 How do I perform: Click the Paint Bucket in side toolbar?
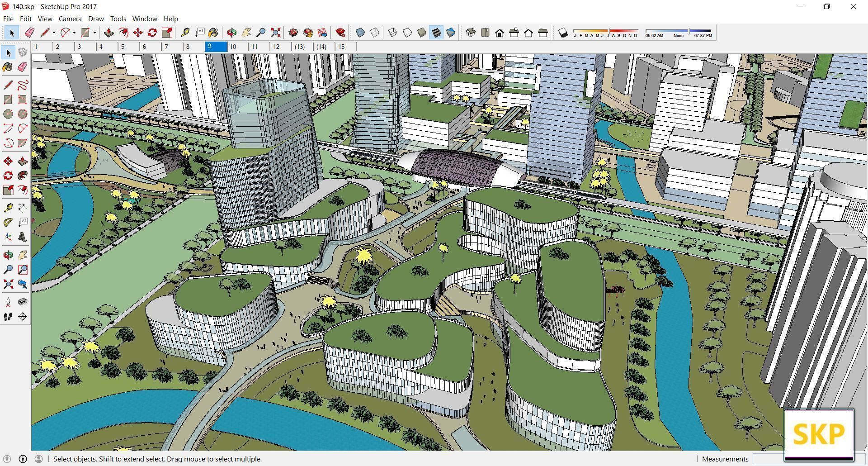[8, 67]
